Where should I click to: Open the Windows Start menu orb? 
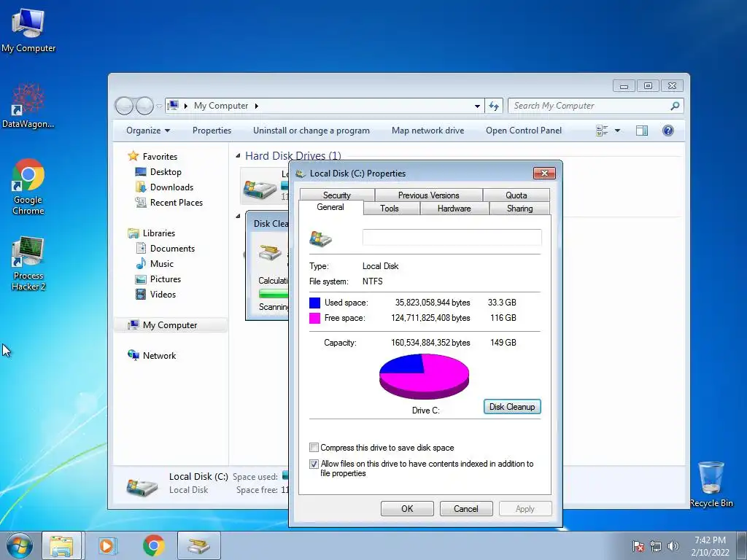point(20,545)
